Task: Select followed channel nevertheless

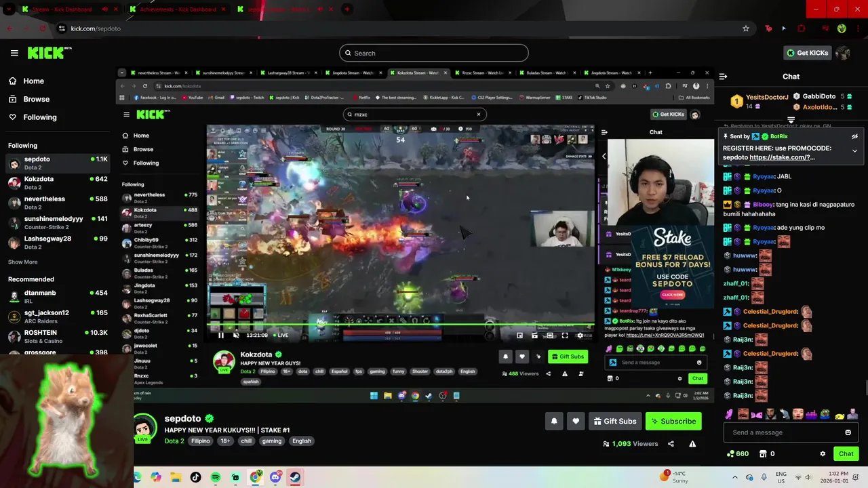Action: point(58,203)
